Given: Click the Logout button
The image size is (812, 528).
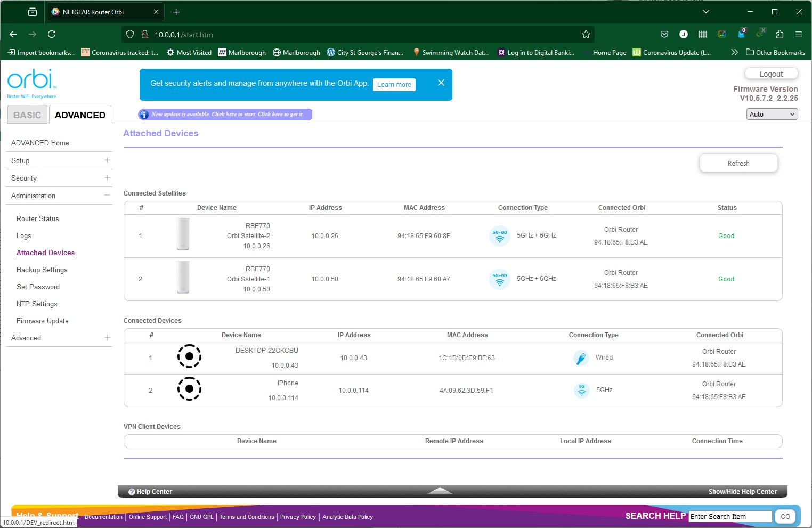Looking at the screenshot, I should tap(771, 74).
